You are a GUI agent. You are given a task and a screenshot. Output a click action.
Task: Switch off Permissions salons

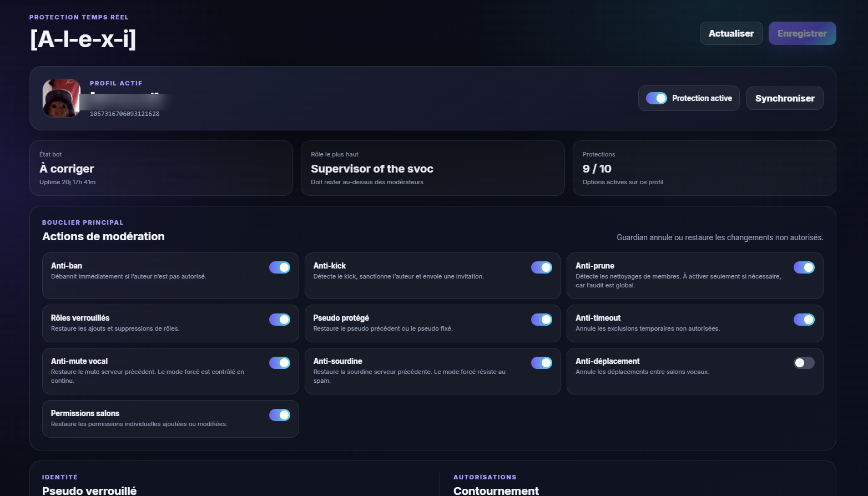(x=280, y=415)
